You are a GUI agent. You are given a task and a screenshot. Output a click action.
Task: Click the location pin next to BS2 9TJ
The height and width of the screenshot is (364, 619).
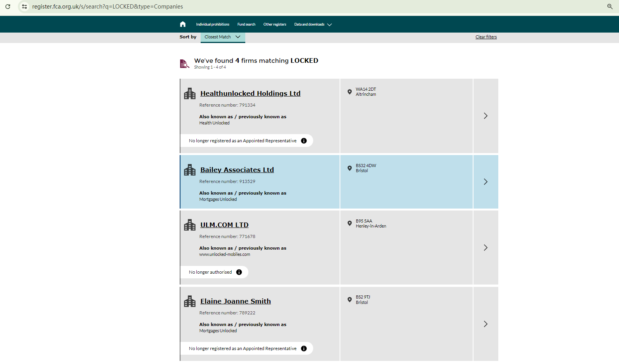350,300
